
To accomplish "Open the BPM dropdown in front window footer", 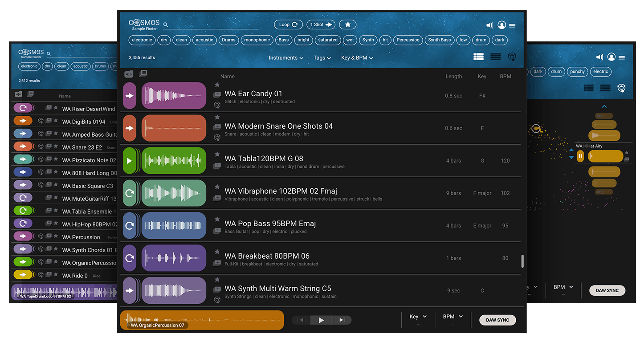I will (453, 317).
